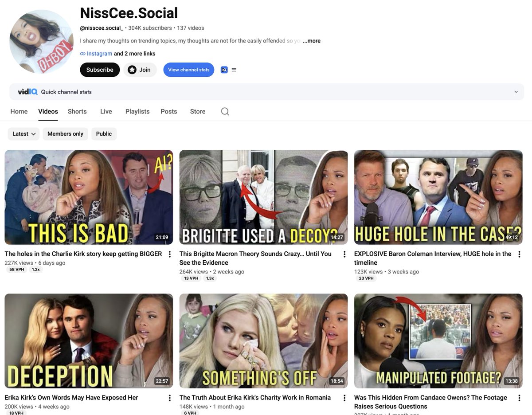Expand channel description with ...more
The height and width of the screenshot is (415, 532).
(312, 41)
